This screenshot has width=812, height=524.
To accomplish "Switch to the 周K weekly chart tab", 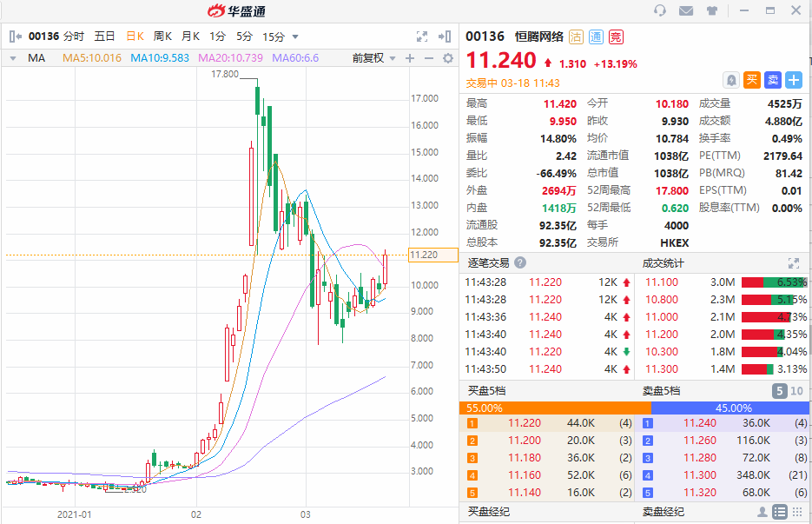I will click(162, 36).
